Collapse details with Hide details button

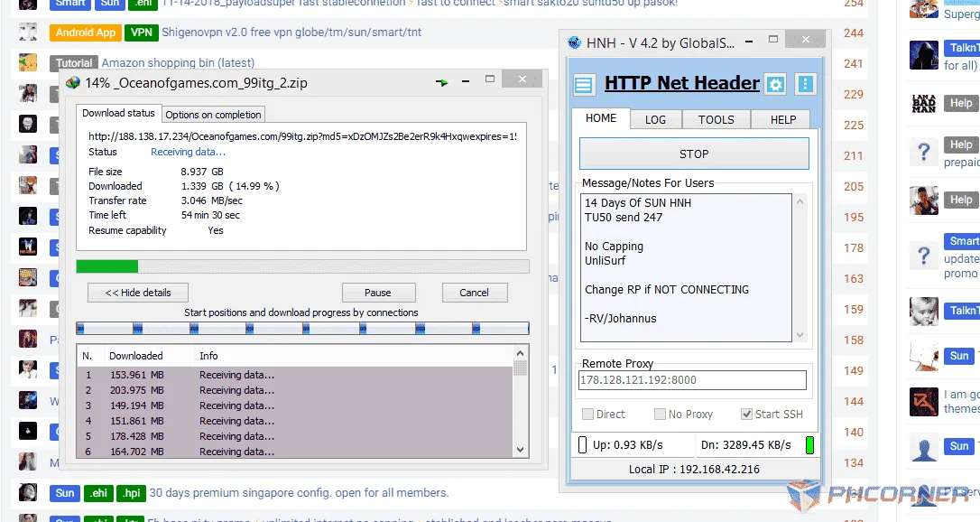click(138, 293)
